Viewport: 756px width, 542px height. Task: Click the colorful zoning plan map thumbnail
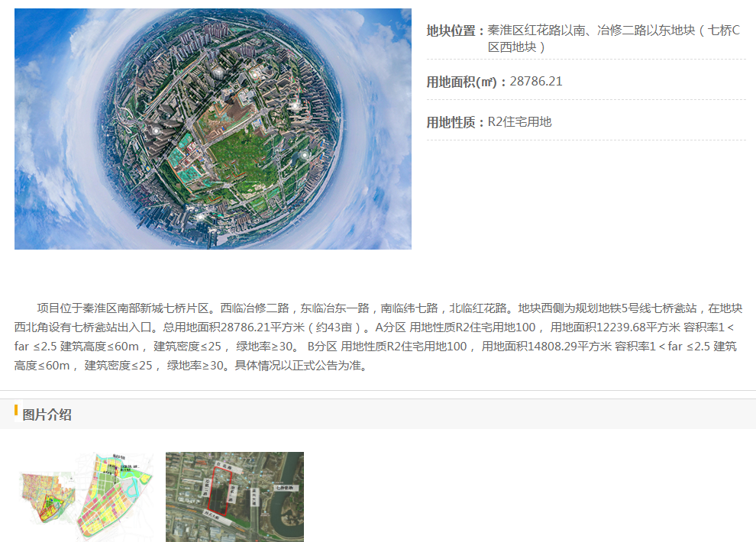coord(83,496)
